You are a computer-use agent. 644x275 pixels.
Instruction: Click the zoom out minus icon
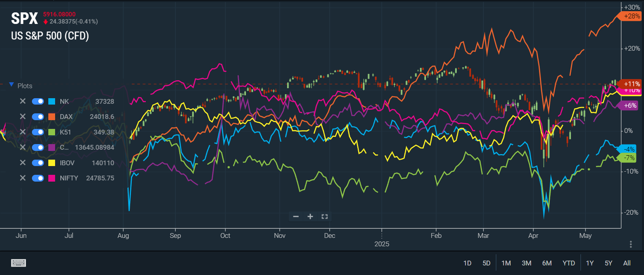point(296,216)
